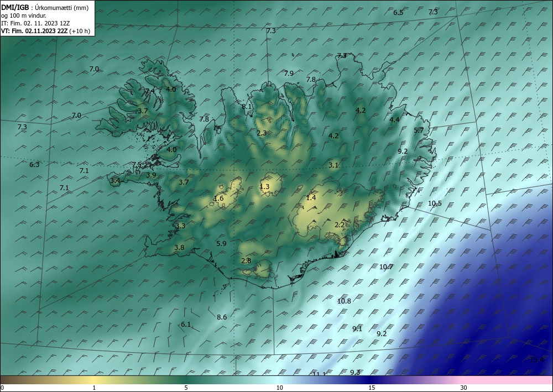Click the color scale label 0
Viewport: 553px width, 392px height.
coord(2,388)
